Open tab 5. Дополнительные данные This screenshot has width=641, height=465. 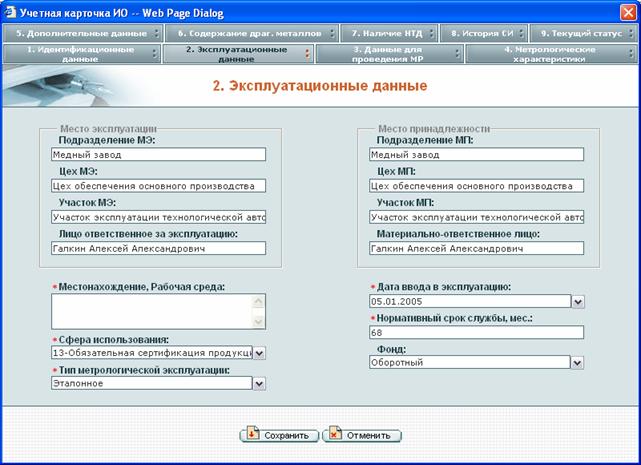82,33
